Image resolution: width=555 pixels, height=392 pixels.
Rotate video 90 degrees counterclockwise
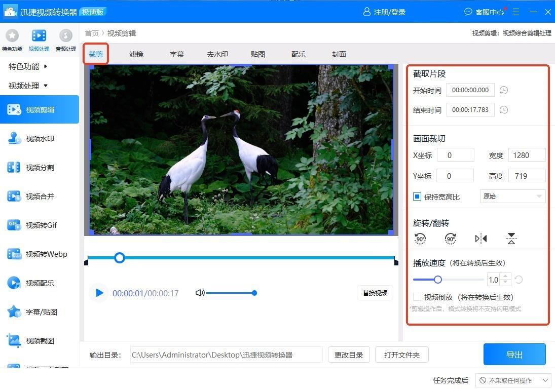coord(420,239)
